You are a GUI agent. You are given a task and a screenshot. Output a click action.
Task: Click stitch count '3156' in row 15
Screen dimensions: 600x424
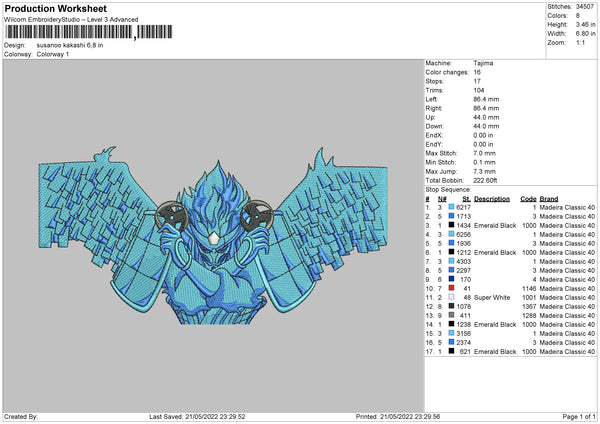point(463,333)
